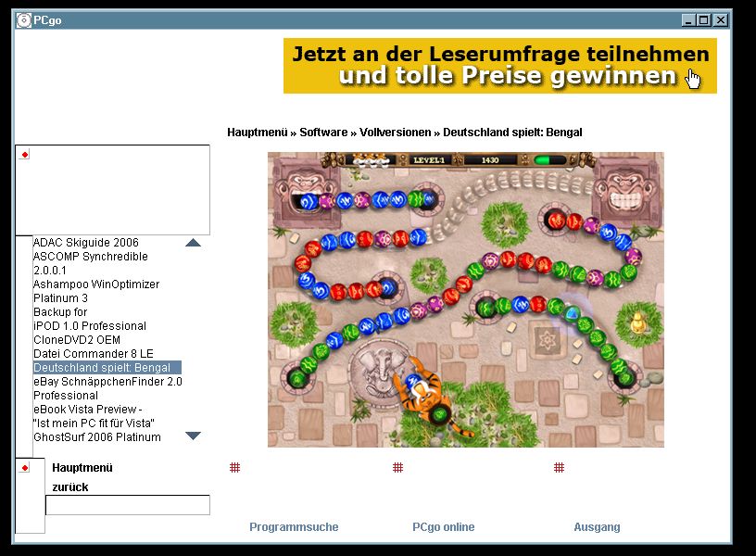This screenshot has width=756, height=556.
Task: Click the red grid icon above Programmsuche
Action: [234, 467]
